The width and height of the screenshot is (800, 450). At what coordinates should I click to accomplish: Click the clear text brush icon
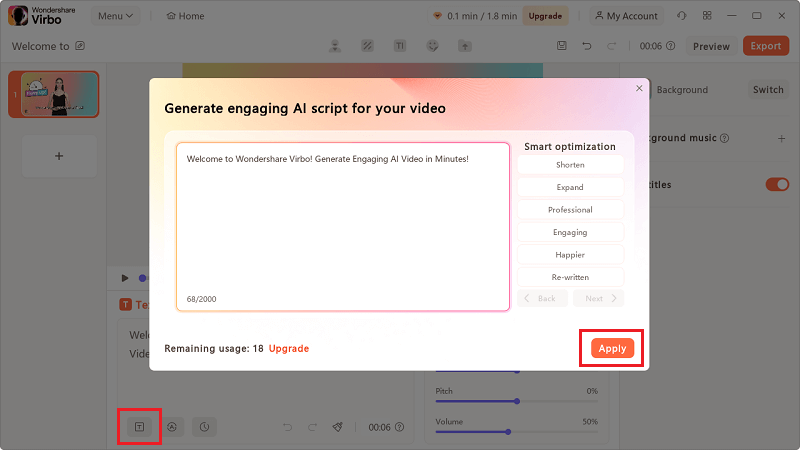[337, 427]
